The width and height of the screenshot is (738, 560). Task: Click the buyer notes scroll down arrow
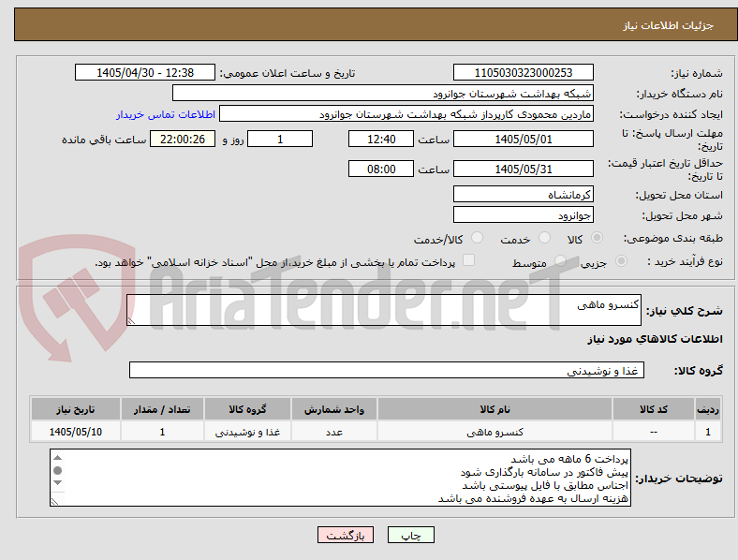click(x=57, y=482)
